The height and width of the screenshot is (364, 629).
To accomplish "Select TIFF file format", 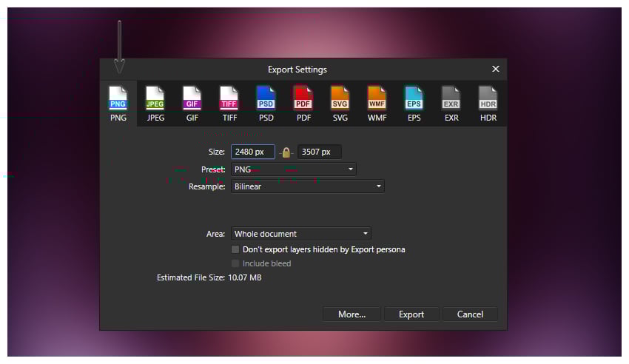I will 229,104.
